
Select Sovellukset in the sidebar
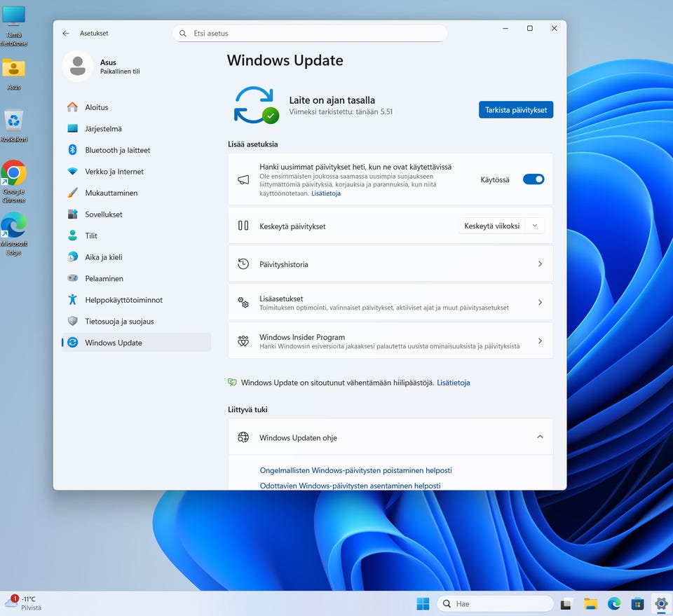(x=137, y=214)
